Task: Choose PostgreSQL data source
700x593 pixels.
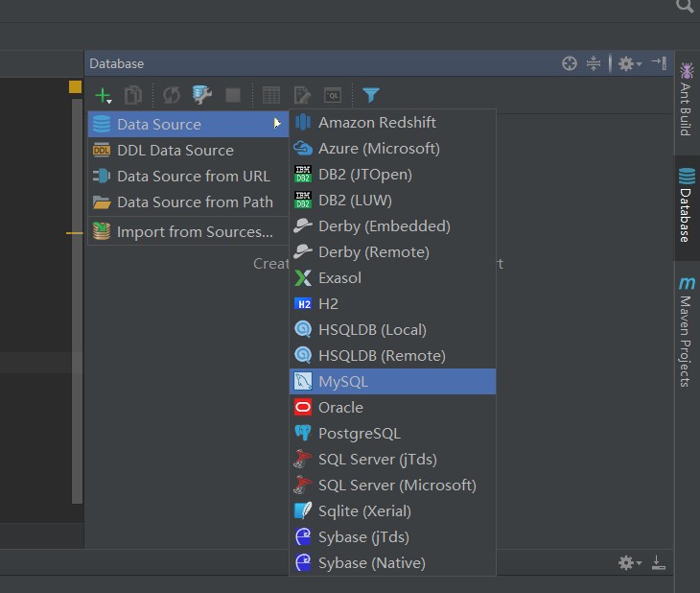Action: [x=392, y=434]
